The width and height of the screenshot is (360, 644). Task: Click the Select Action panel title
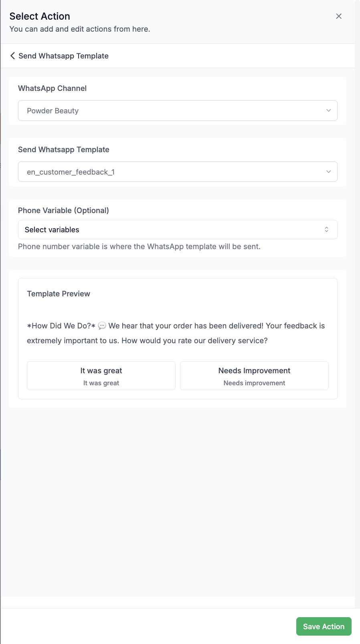pyautogui.click(x=40, y=16)
